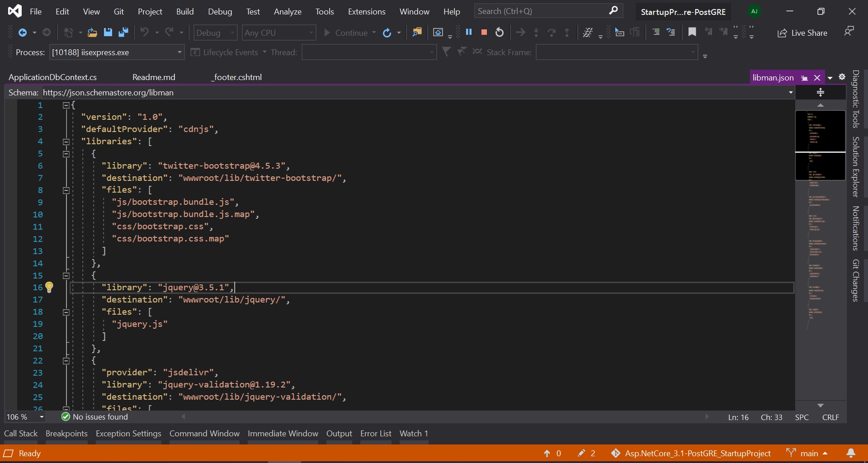Open the Solution Explorer side panel
Screen dimensions: 868x463
(x=856, y=167)
